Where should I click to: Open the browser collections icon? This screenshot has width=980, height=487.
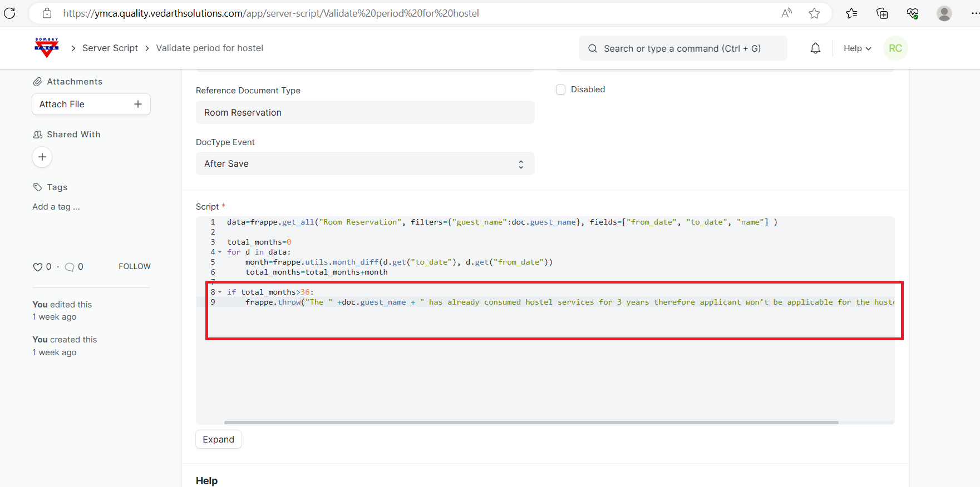pos(882,13)
